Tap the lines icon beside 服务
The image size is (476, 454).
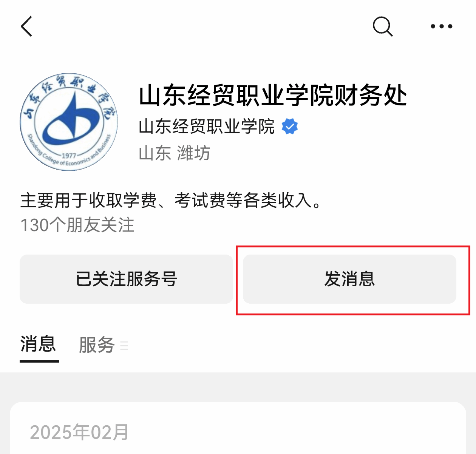(124, 346)
